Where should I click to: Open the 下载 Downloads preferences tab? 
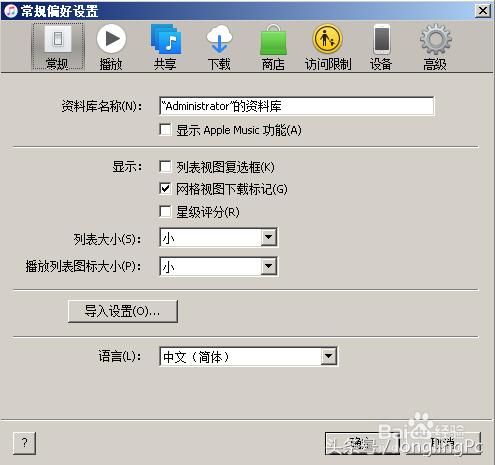pos(219,47)
